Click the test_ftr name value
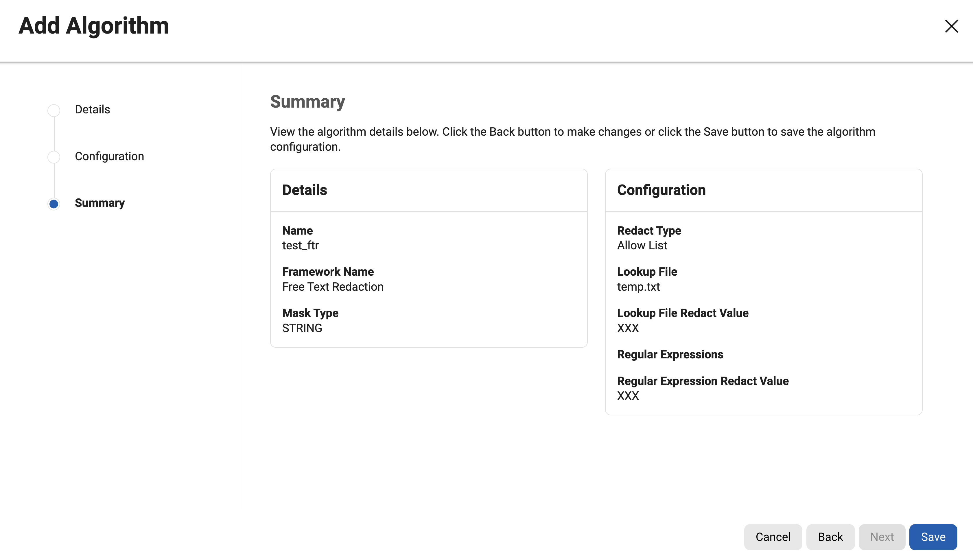 (300, 245)
